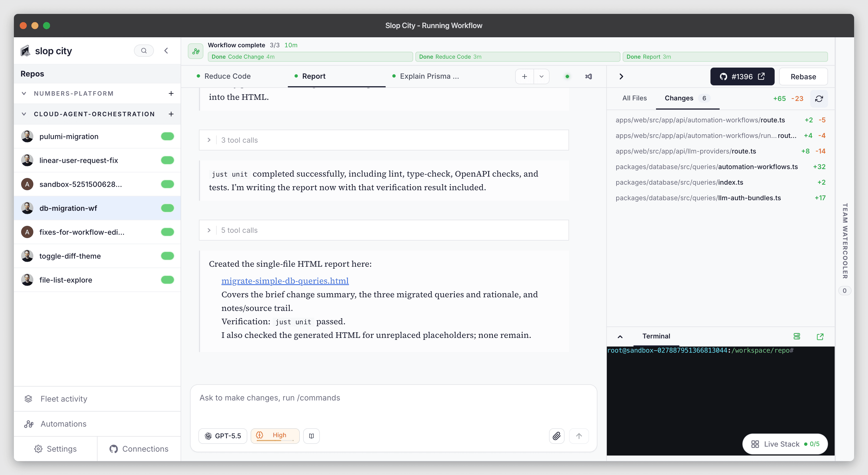Open Automations
Screen dimensions: 868x475
[97, 424]
